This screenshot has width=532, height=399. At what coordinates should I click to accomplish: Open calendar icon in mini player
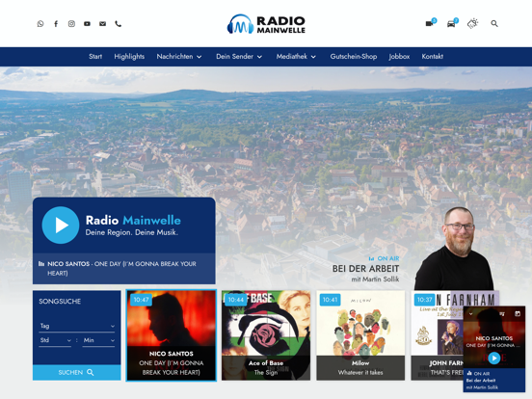click(x=518, y=313)
